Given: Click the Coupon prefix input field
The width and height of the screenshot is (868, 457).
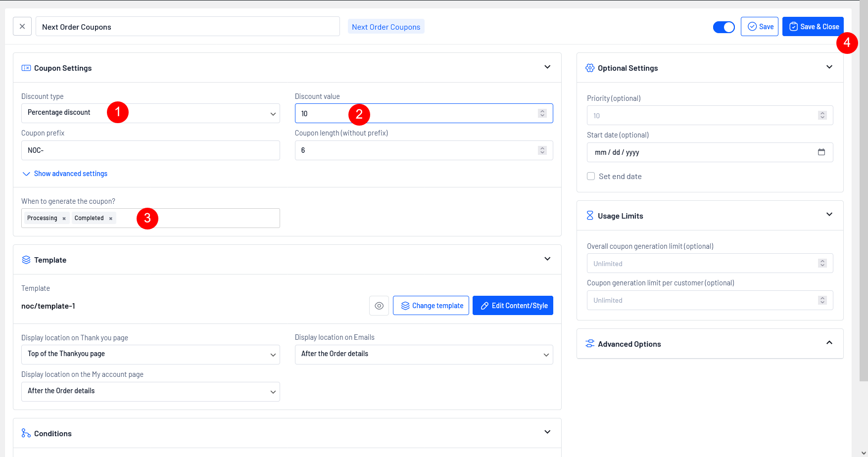Looking at the screenshot, I should pyautogui.click(x=150, y=150).
